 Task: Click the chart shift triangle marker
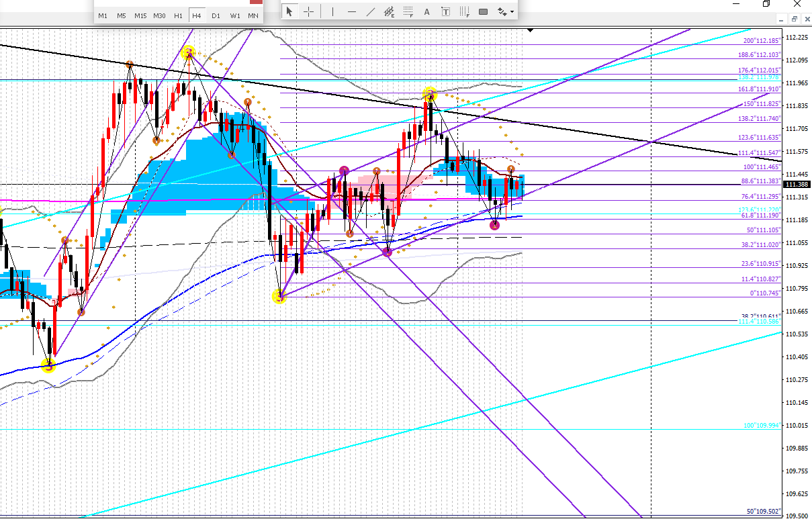click(x=531, y=30)
